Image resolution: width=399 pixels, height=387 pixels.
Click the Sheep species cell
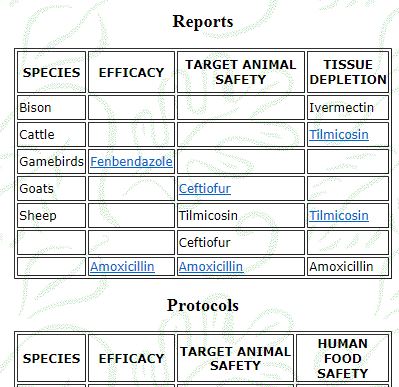(51, 216)
